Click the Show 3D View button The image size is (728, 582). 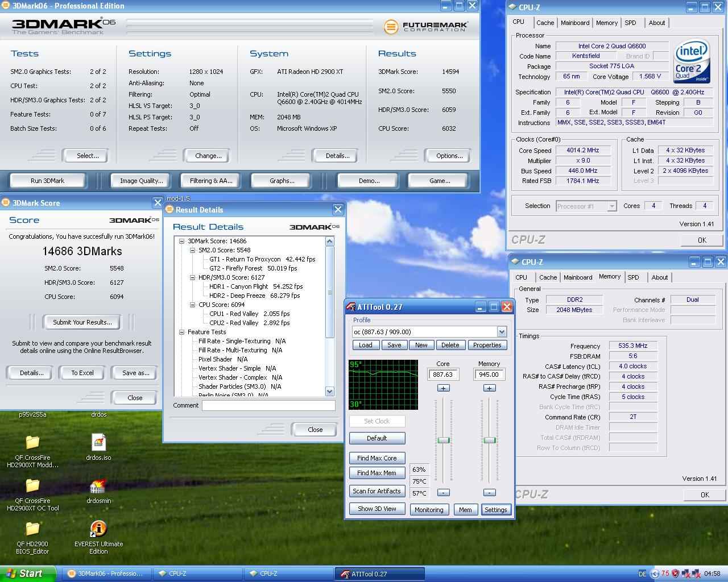377,509
